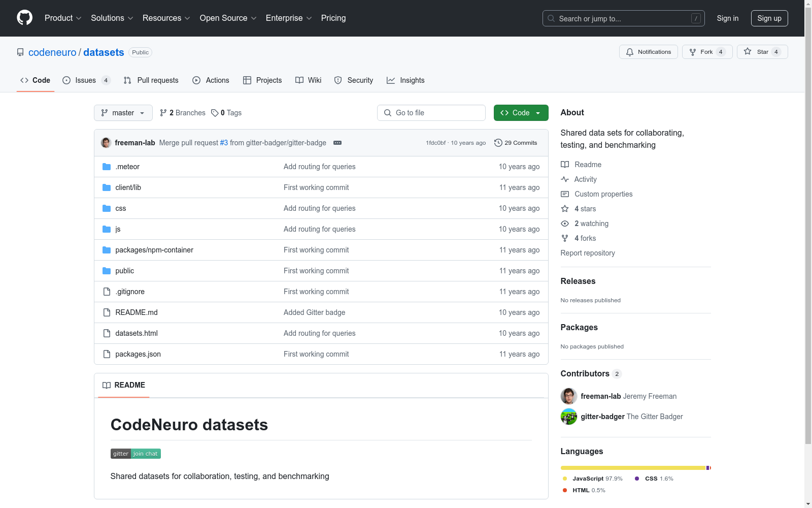Click the HTML 0.5% language entry

[584, 490]
